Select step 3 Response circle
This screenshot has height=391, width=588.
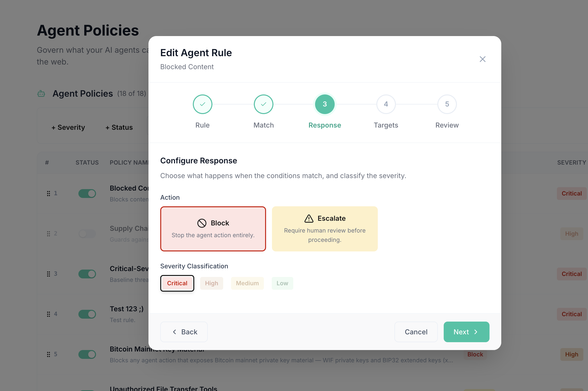325,104
